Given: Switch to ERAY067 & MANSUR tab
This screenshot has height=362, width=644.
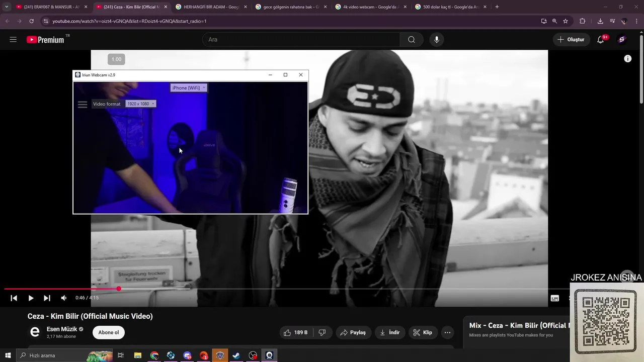Looking at the screenshot, I should click(x=52, y=7).
